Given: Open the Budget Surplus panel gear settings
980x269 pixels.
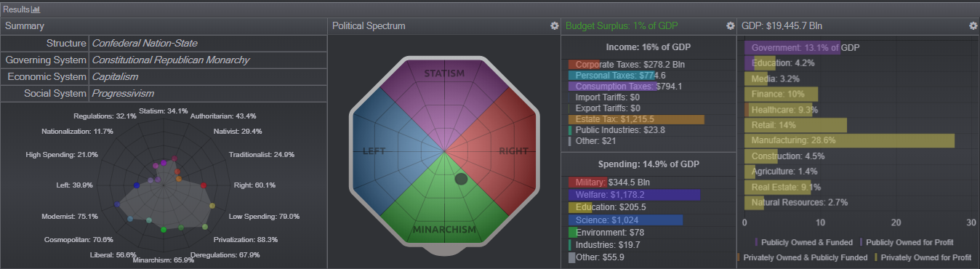Looking at the screenshot, I should [x=731, y=25].
